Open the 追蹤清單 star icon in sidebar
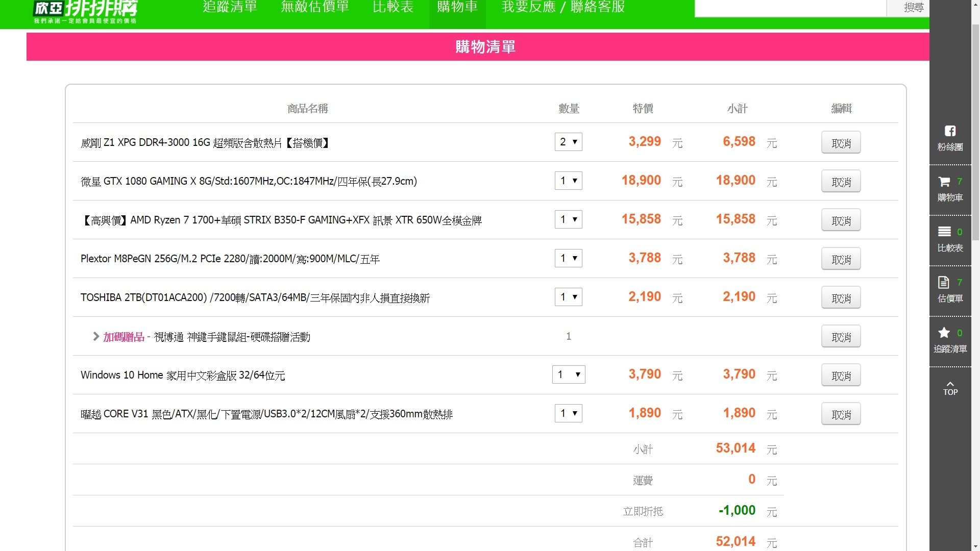 tap(944, 333)
